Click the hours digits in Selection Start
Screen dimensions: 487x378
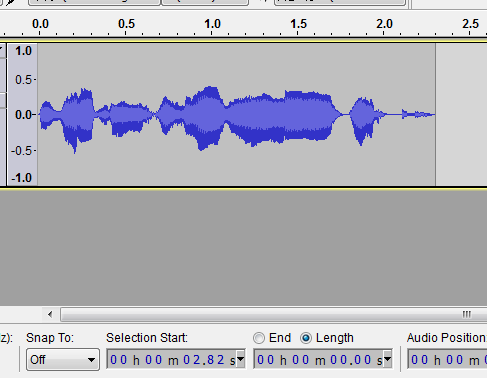click(x=119, y=360)
